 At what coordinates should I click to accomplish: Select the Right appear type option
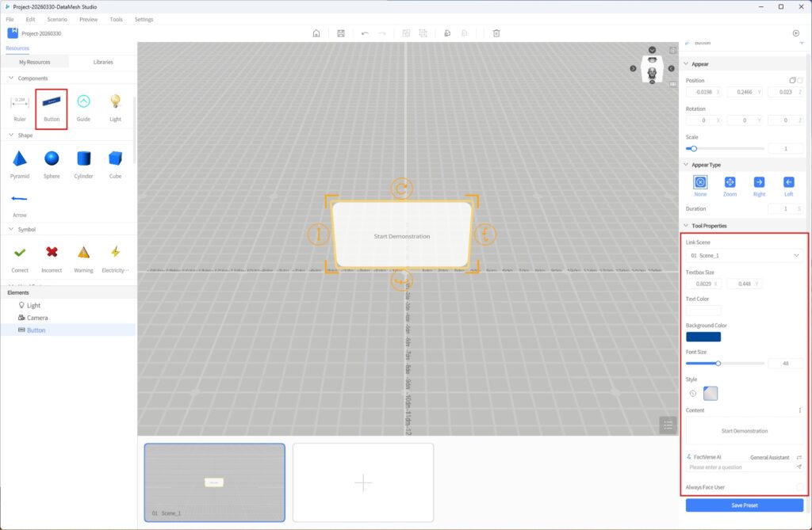(759, 182)
